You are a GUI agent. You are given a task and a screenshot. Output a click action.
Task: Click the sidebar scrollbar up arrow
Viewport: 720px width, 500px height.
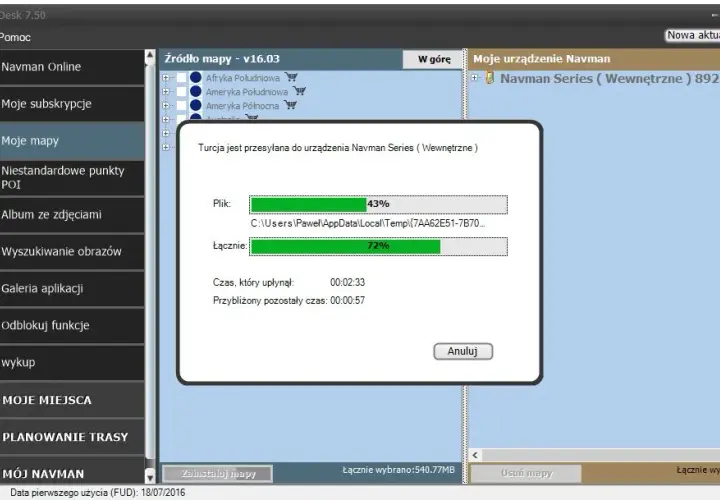coord(150,56)
